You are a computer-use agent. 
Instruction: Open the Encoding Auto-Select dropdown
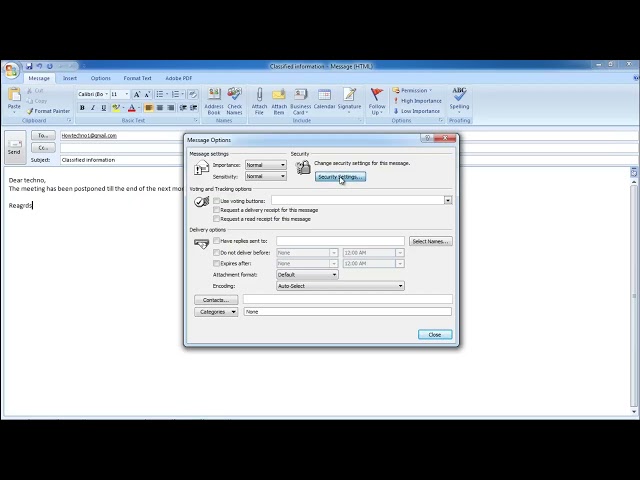[340, 286]
